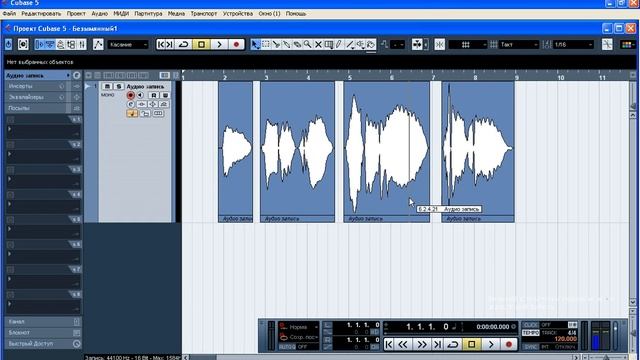Select the Time Warp tool

click(x=329, y=44)
